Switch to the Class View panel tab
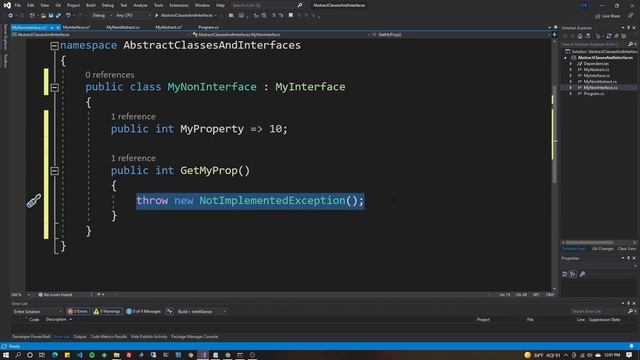 point(627,249)
